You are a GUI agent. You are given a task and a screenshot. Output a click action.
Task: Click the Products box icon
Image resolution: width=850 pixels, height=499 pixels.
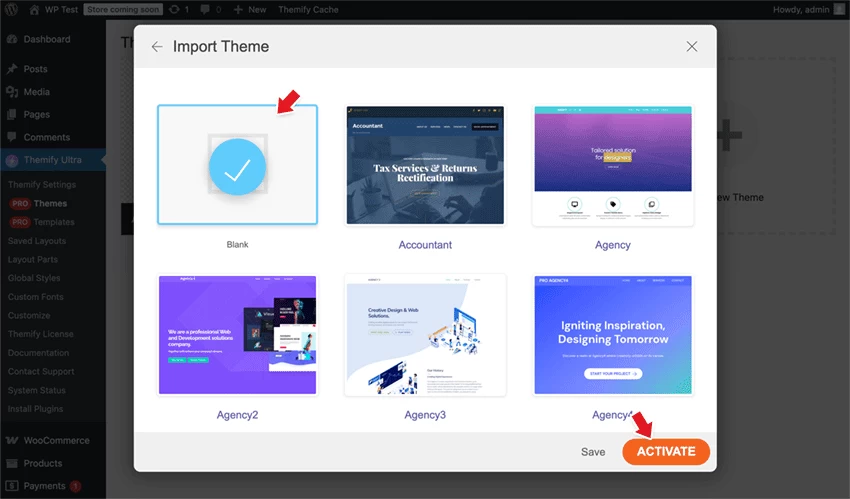pyautogui.click(x=12, y=463)
